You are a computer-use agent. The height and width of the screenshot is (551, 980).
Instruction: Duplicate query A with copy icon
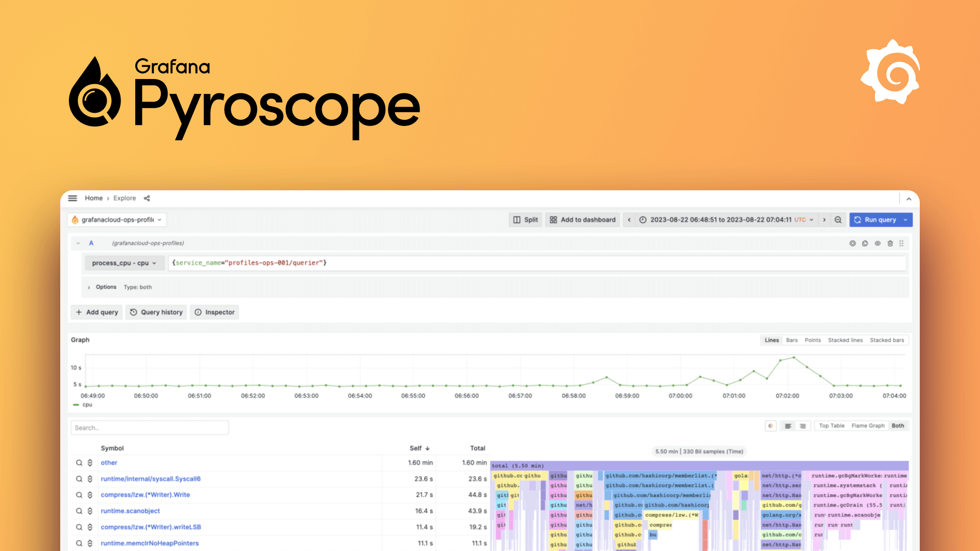(x=865, y=243)
